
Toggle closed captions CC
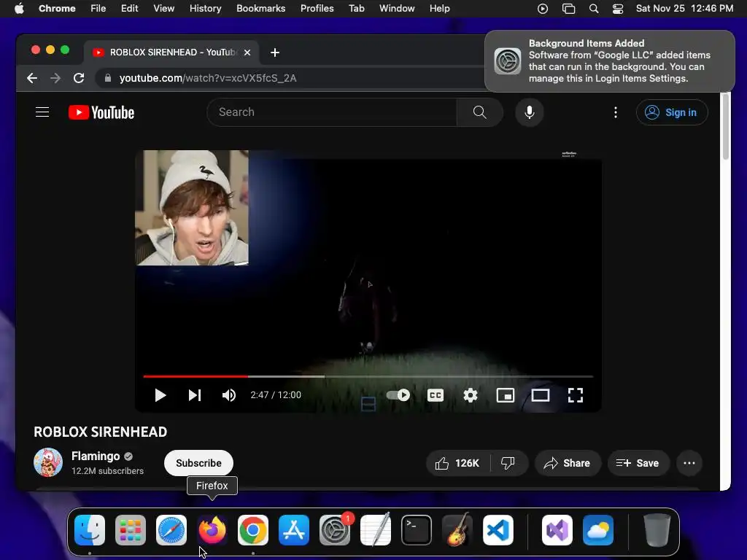435,395
